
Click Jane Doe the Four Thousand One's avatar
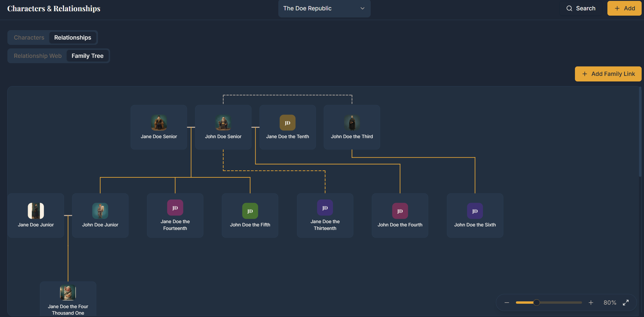point(68,293)
